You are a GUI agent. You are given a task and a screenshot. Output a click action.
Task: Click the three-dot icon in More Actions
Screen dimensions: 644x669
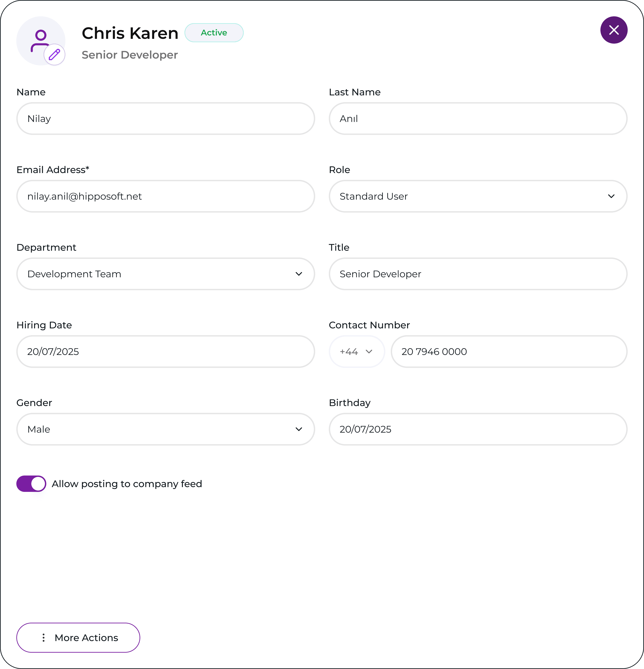pos(44,638)
